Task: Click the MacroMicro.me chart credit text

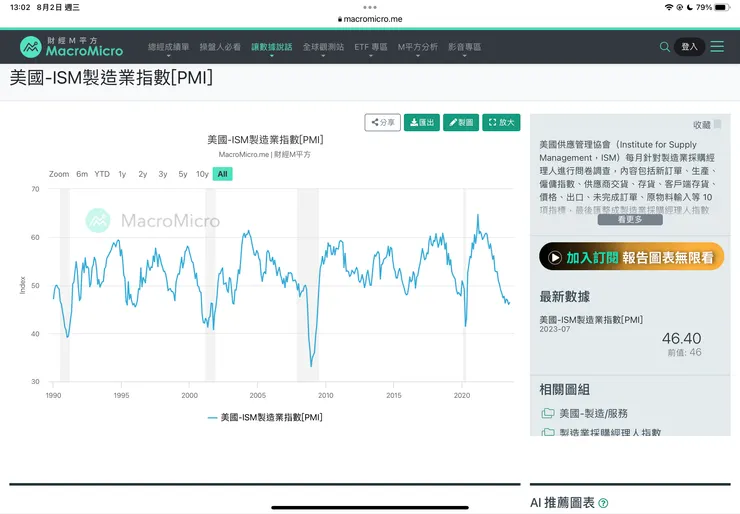Action: click(x=265, y=154)
